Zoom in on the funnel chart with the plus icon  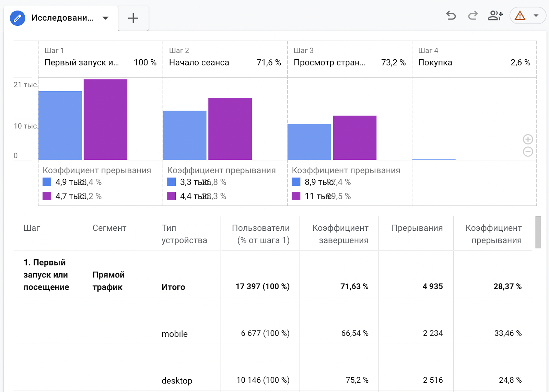pyautogui.click(x=528, y=139)
